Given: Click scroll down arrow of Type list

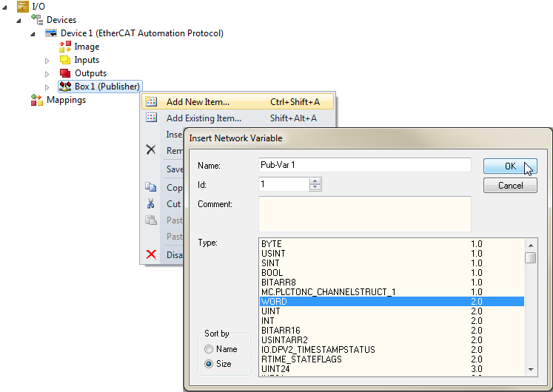Looking at the screenshot, I should coord(531,370).
